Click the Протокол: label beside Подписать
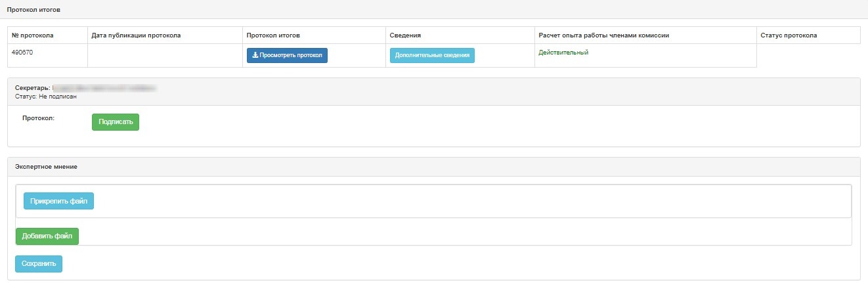Viewport: 868px width, 283px height. click(38, 118)
